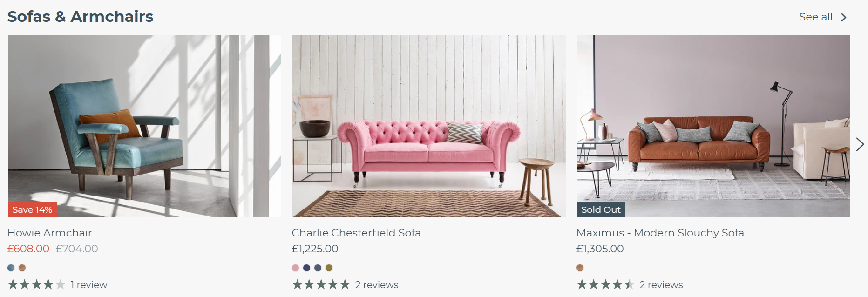The width and height of the screenshot is (868, 297).
Task: Advance carousel with the next arrow
Action: (x=860, y=144)
